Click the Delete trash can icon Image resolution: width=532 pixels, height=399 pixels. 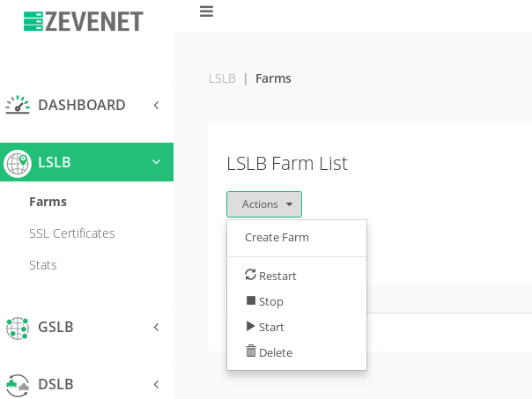point(251,351)
